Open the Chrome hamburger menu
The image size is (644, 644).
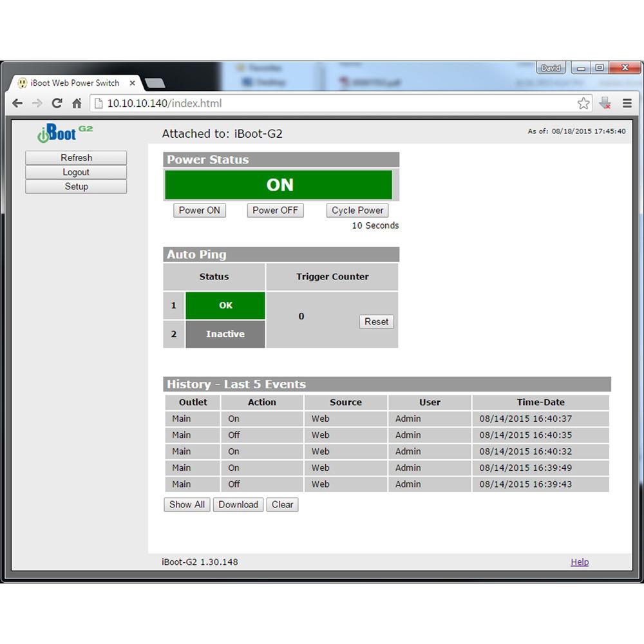click(x=627, y=103)
